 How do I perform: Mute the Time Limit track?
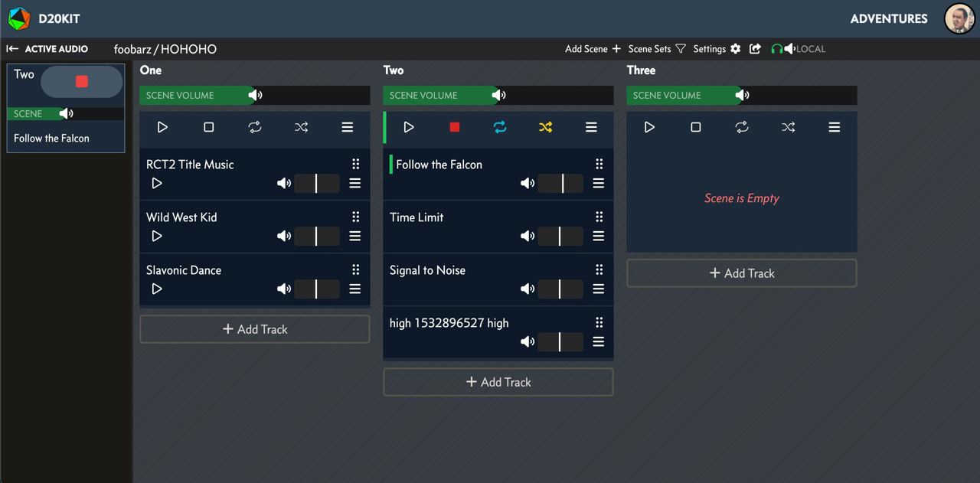coord(527,236)
